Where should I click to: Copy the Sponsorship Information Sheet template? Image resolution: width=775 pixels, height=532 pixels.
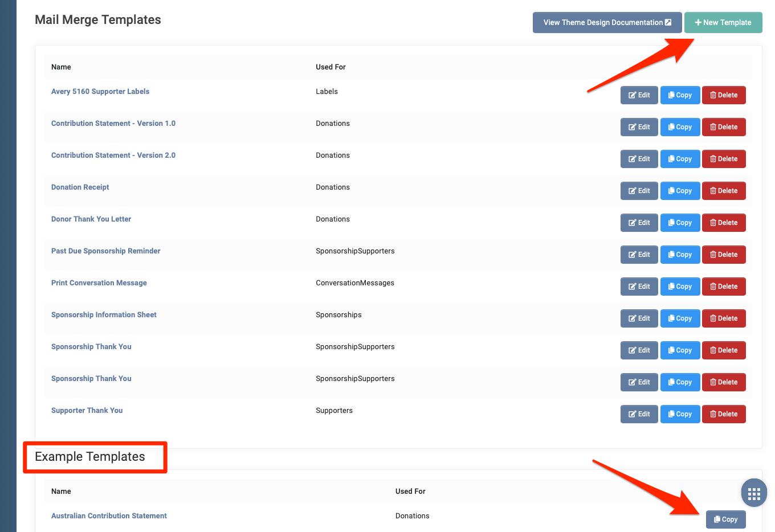(x=680, y=318)
